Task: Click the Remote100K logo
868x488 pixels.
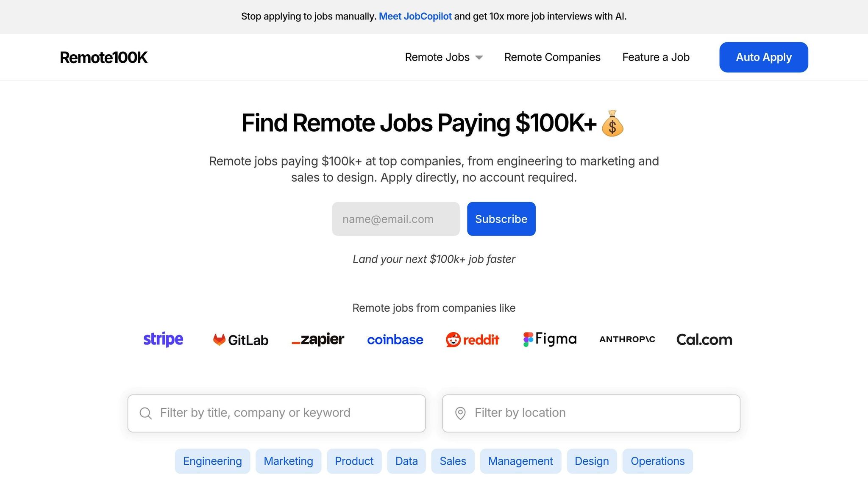Action: [103, 57]
